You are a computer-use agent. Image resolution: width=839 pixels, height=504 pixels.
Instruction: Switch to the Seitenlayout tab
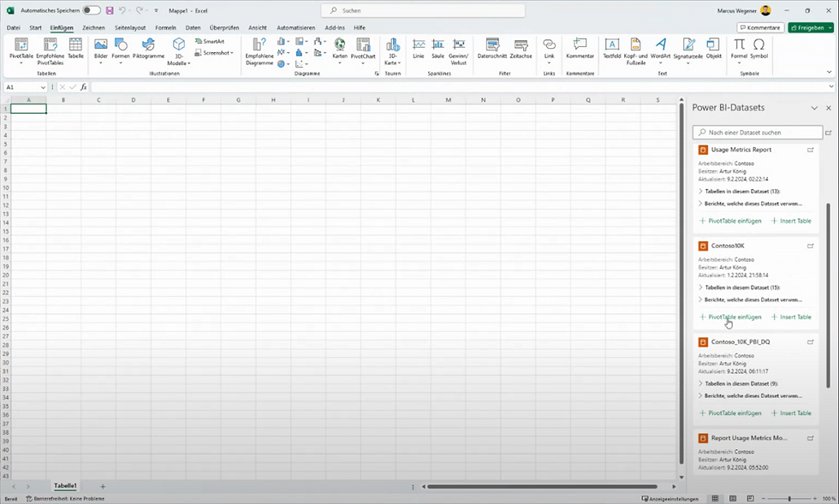pyautogui.click(x=130, y=27)
